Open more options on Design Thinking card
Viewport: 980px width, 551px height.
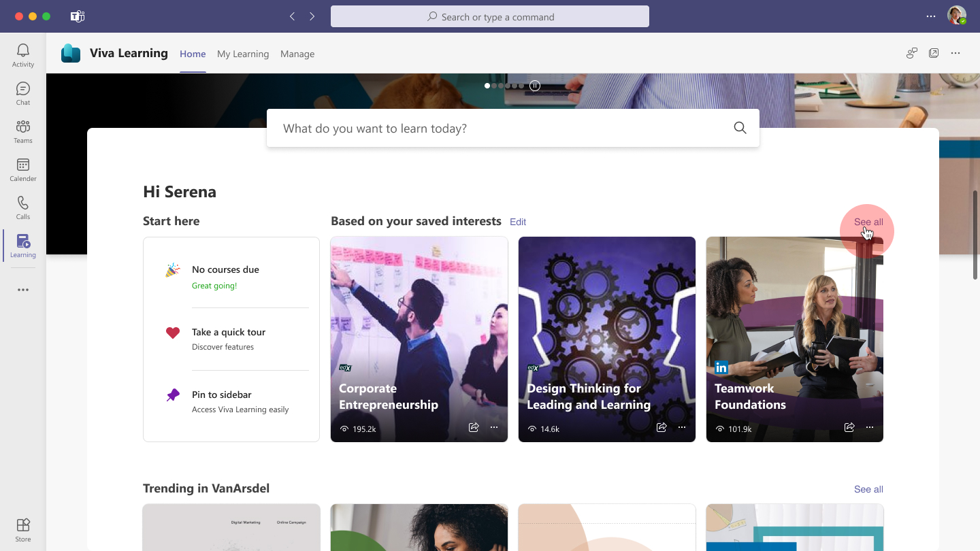point(682,427)
